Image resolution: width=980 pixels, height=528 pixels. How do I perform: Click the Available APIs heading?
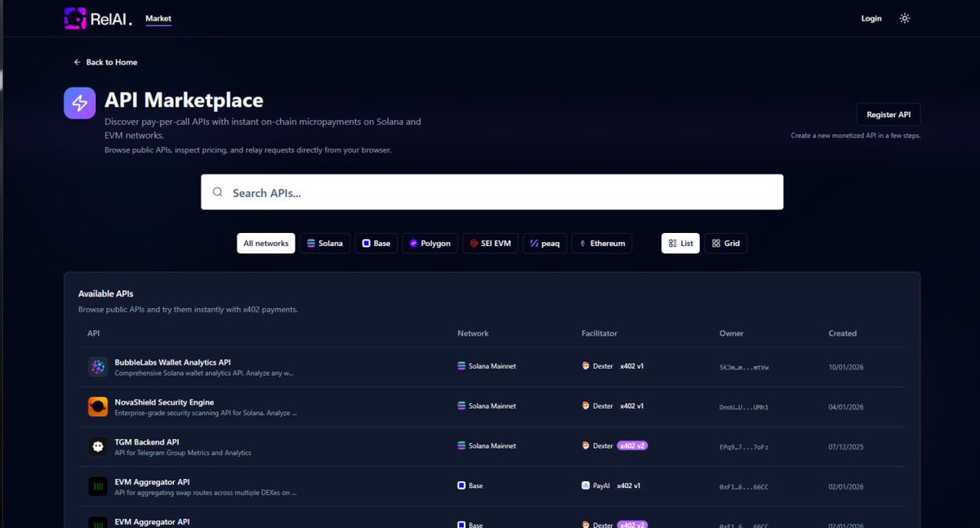click(x=105, y=293)
